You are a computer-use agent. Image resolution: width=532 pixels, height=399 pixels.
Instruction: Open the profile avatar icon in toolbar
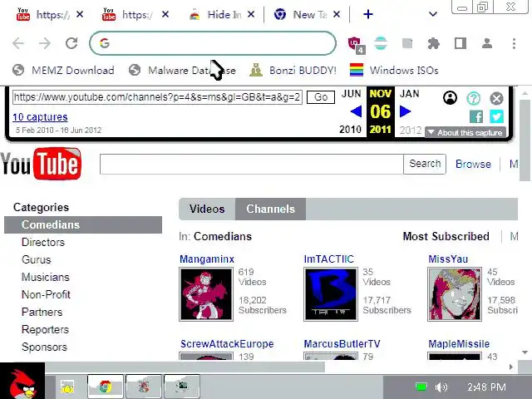point(487,43)
